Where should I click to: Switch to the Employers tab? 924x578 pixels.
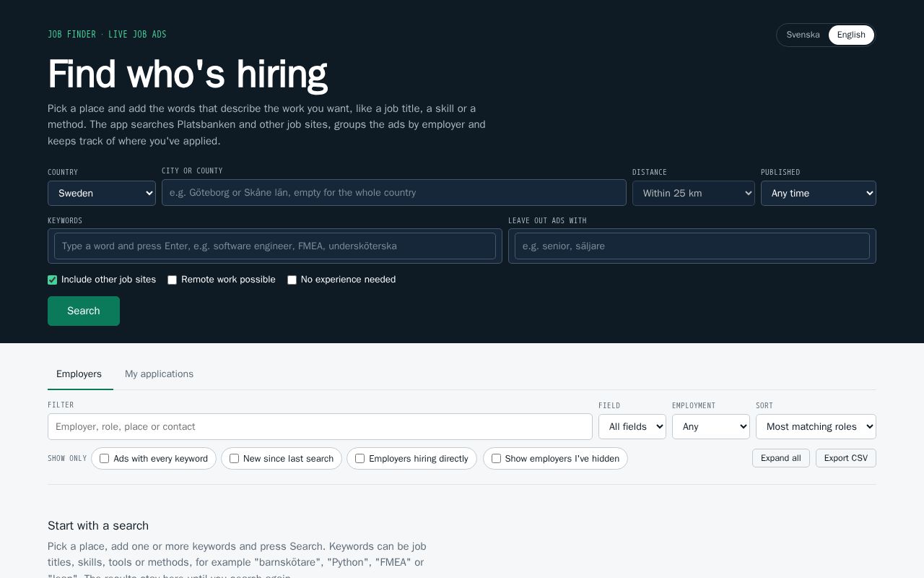coord(79,374)
